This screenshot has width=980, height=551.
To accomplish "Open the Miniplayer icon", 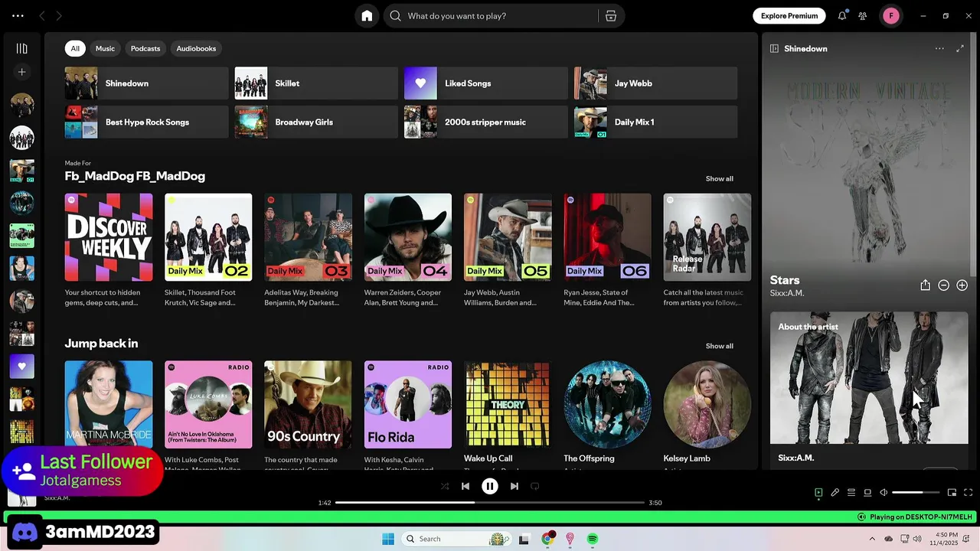I will [x=952, y=493].
